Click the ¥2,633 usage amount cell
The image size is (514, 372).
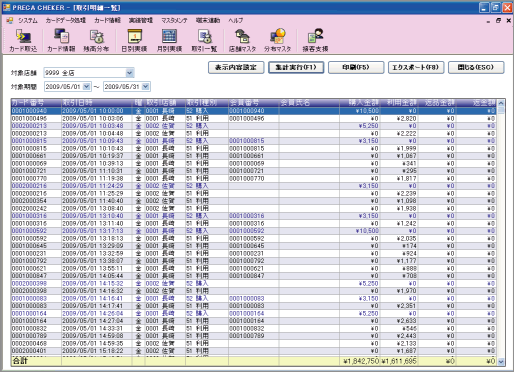399,321
